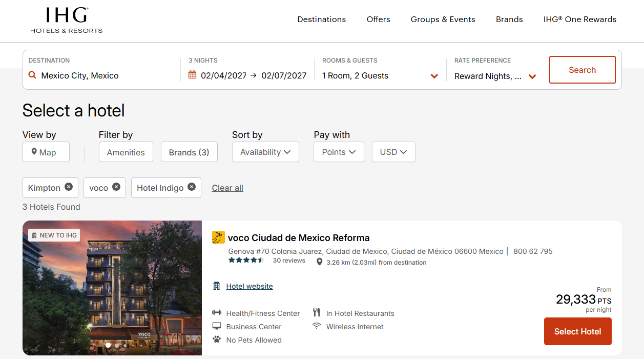644x359 pixels.
Task: Open IHG One Rewards menu
Action: (580, 19)
